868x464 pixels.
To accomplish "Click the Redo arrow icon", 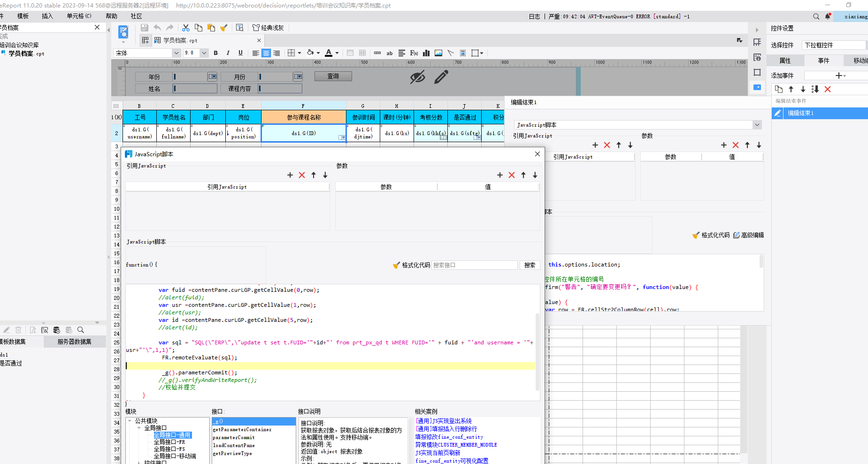I will pos(170,28).
